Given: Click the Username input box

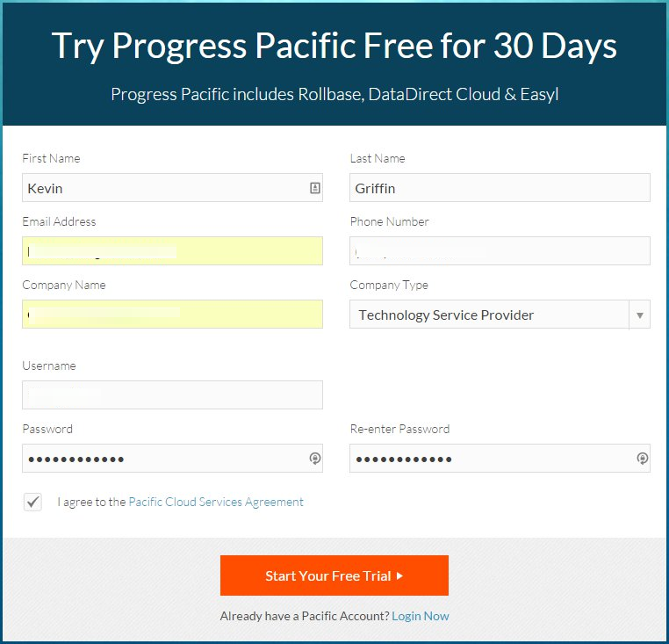Looking at the screenshot, I should point(172,395).
